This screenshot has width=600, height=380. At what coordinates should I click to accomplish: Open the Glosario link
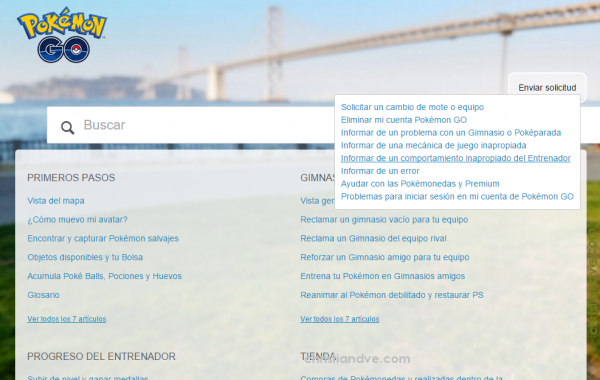[43, 295]
